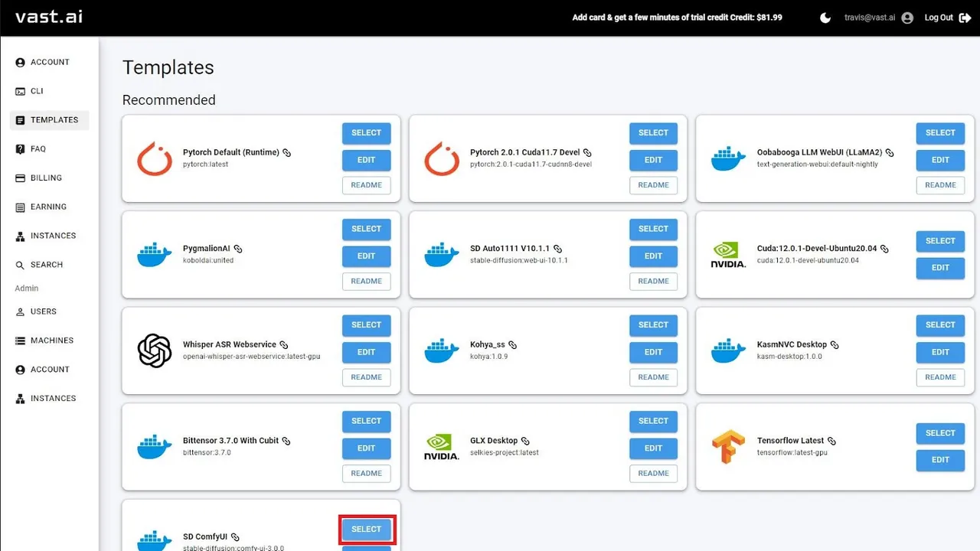The width and height of the screenshot is (980, 551).
Task: Click the vast.ai logo in the header
Action: pos(49,17)
